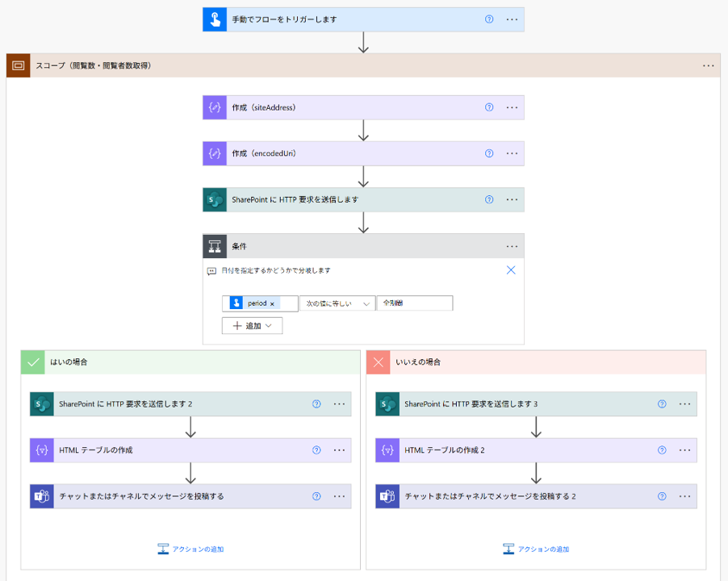Remove the period token from condition

tap(272, 303)
